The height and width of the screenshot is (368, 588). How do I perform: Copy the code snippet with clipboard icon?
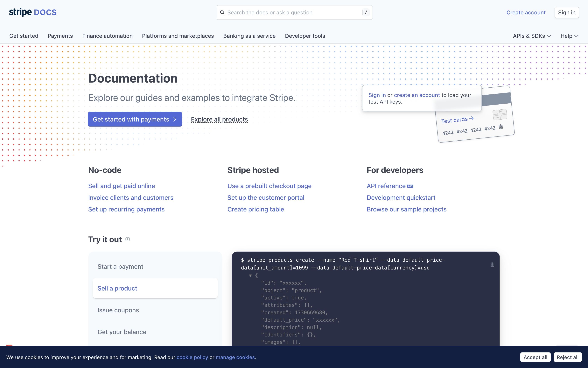point(492,264)
